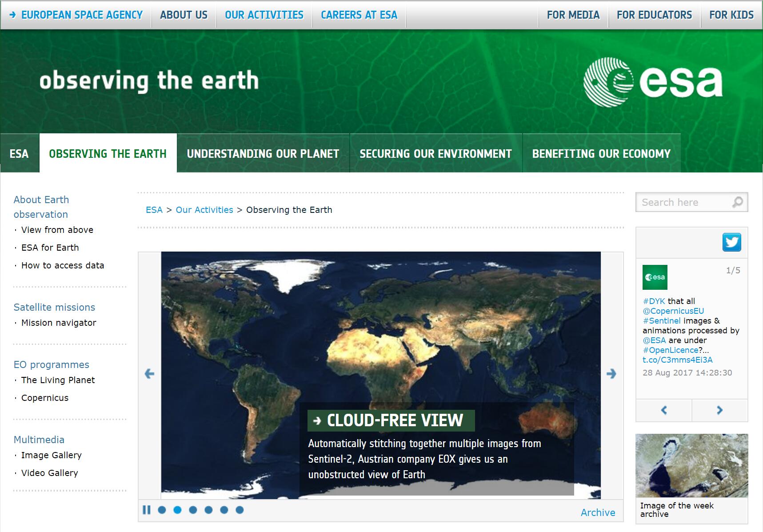Open the For Kids section
The image size is (763, 532).
click(731, 15)
